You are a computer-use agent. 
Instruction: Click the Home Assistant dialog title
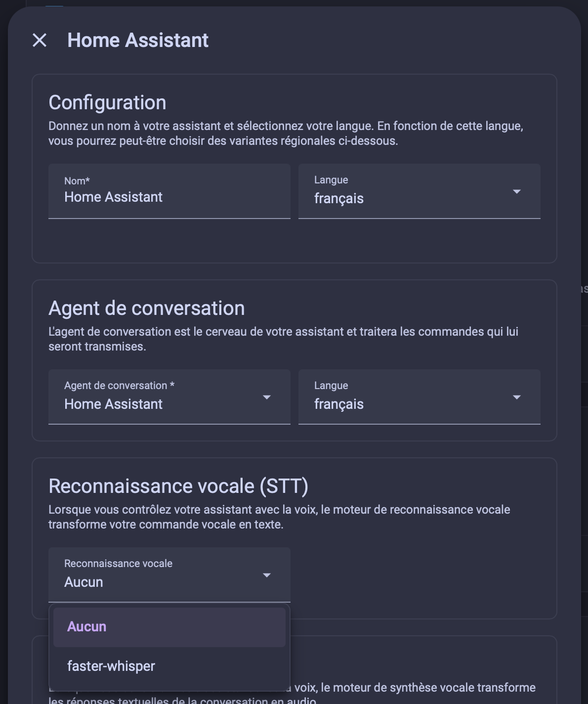pos(138,40)
